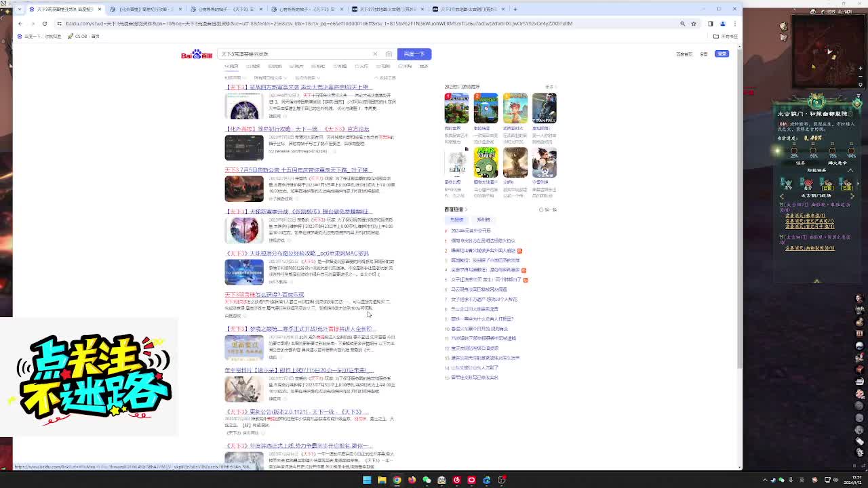Screen dimensions: 868x488
Task: Click thumbnail of the first search result
Action: (x=244, y=106)
